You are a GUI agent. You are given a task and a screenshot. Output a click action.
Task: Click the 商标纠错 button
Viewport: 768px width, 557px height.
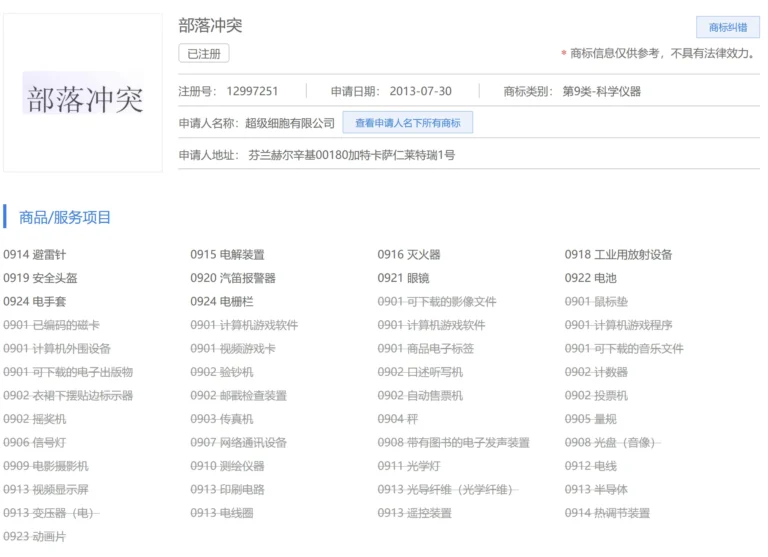(x=727, y=27)
